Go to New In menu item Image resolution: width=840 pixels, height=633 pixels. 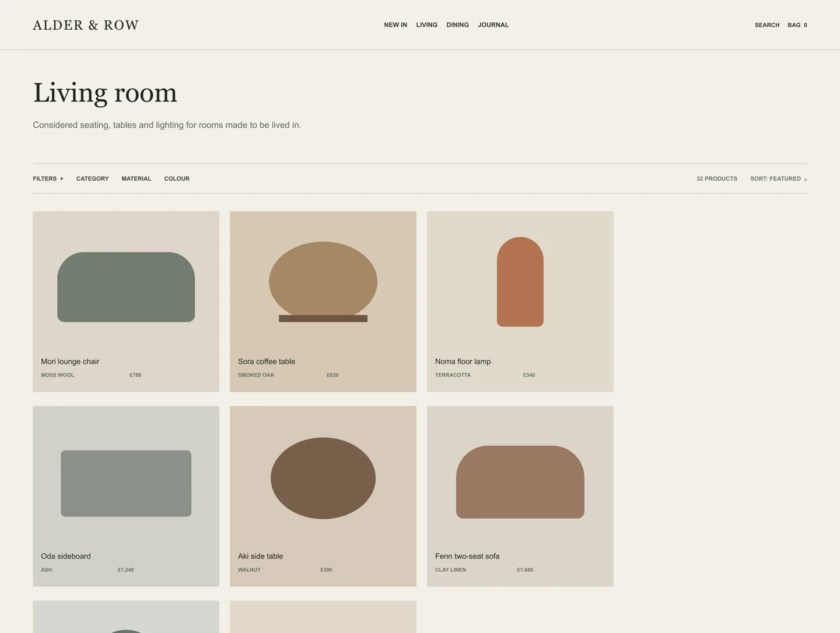point(395,25)
